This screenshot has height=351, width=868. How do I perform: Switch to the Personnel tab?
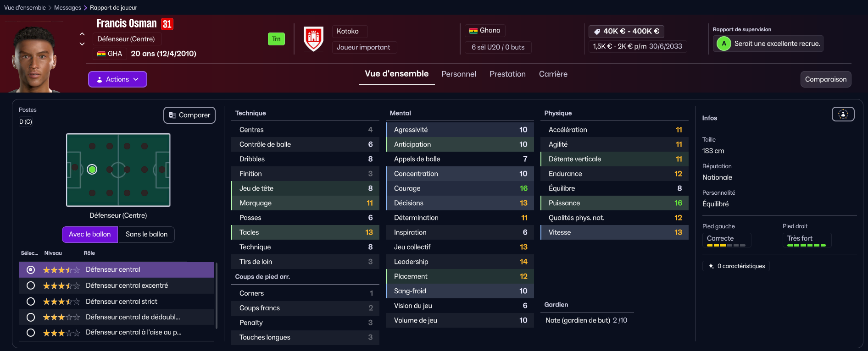click(x=459, y=74)
